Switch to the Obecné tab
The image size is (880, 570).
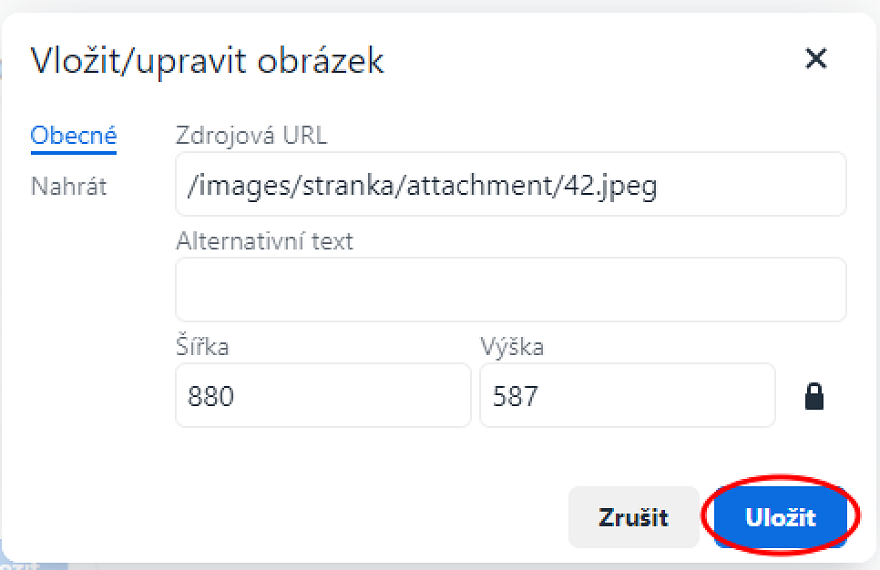click(x=73, y=136)
